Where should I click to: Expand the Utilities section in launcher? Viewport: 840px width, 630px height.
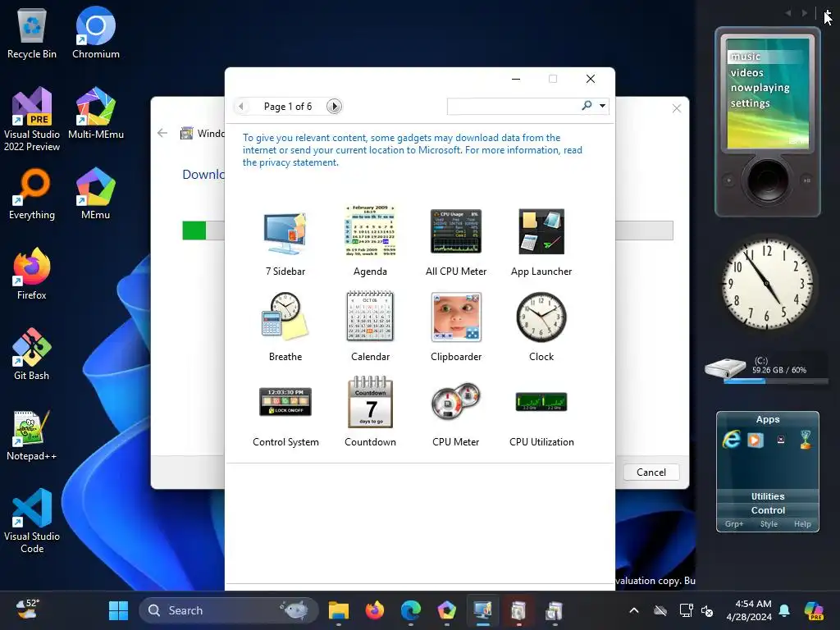click(768, 496)
